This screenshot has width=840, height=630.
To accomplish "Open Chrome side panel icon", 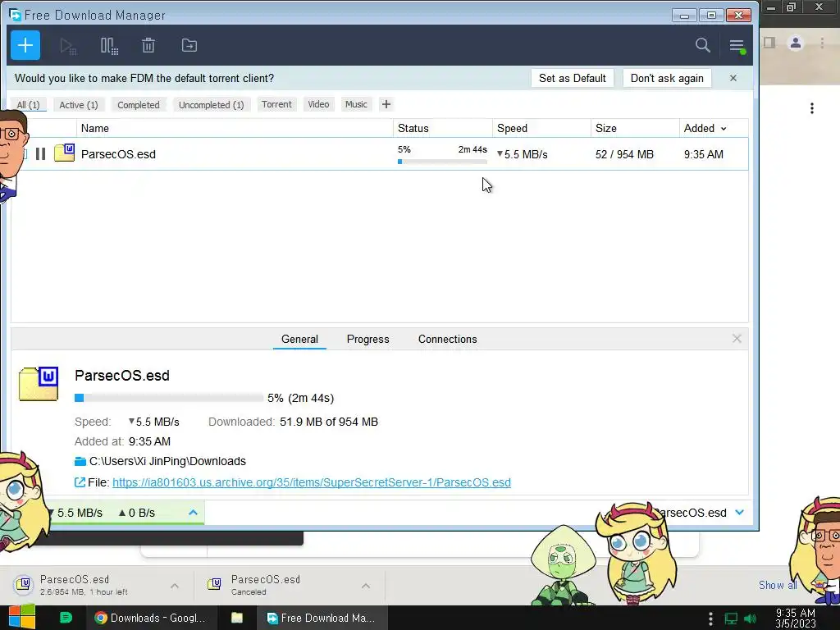I will coord(769,43).
